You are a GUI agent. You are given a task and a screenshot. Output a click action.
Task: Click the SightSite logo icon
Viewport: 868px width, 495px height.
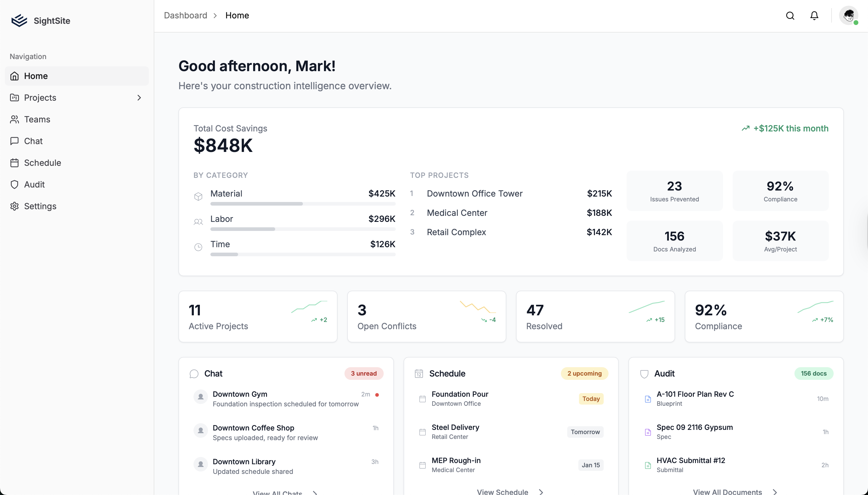coord(19,20)
